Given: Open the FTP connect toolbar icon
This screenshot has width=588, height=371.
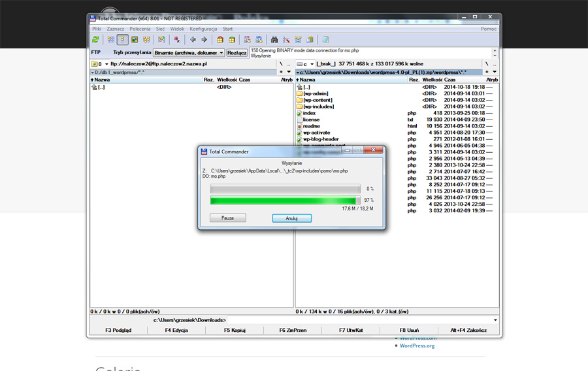Looking at the screenshot, I should coord(247,40).
